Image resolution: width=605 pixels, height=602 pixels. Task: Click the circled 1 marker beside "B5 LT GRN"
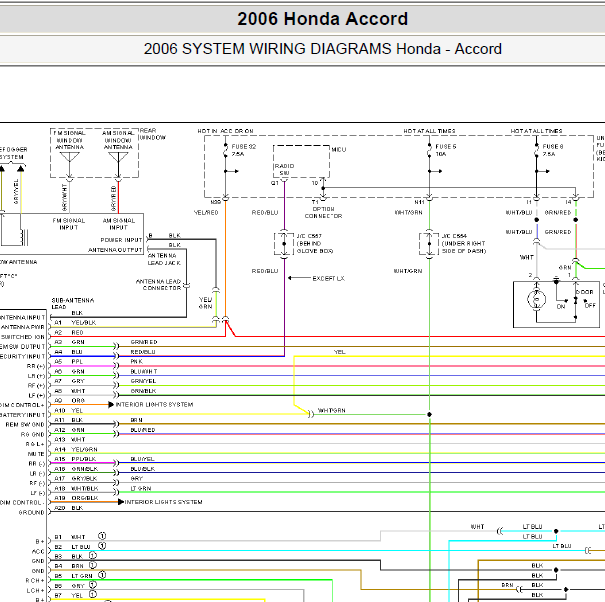point(102,575)
